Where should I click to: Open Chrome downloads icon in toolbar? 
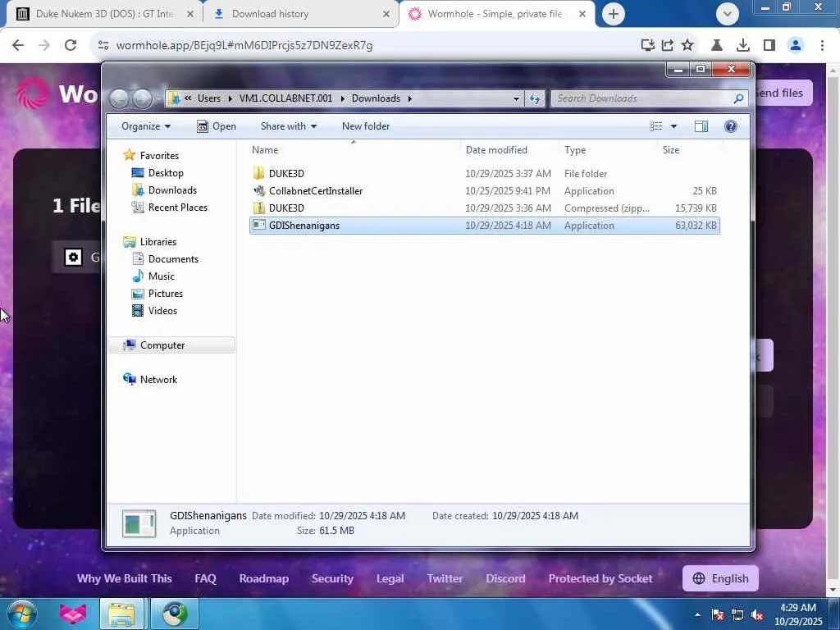[x=742, y=46]
